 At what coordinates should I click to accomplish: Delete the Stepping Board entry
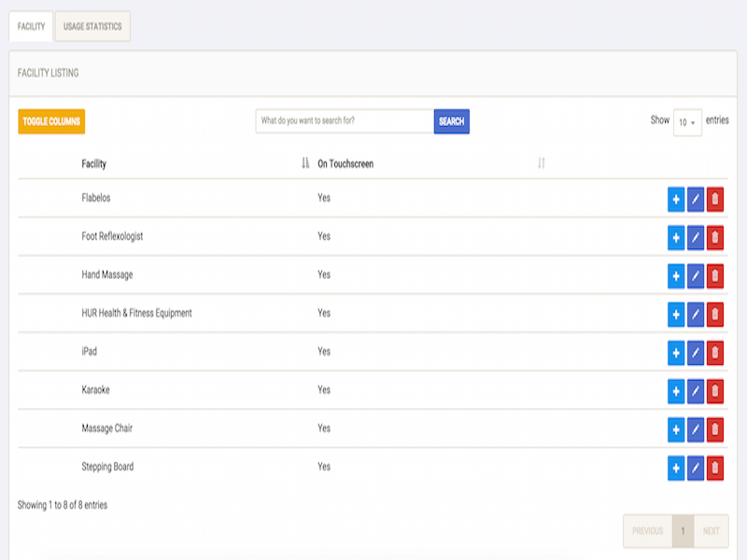coord(714,469)
